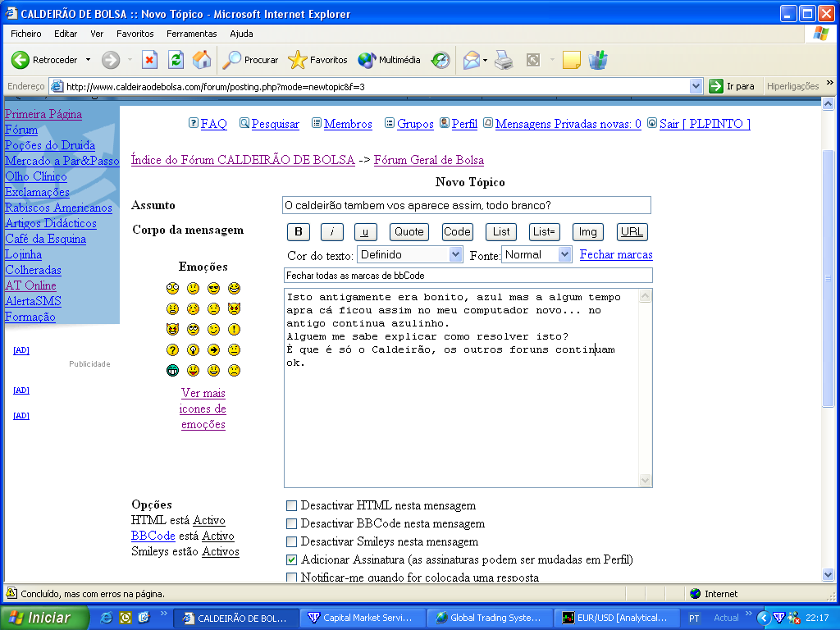Screen dimensions: 840x630
Task: Expand the address bar URL dropdown
Action: coord(696,86)
